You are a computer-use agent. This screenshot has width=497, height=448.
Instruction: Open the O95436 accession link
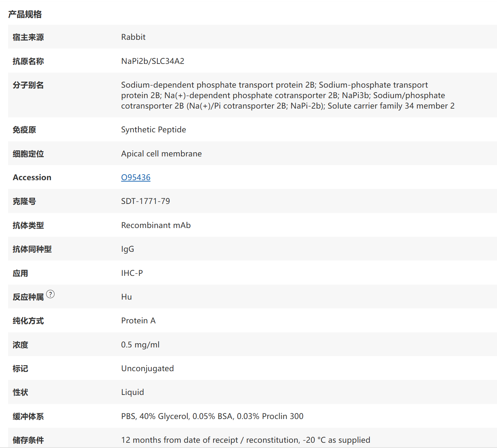point(136,177)
